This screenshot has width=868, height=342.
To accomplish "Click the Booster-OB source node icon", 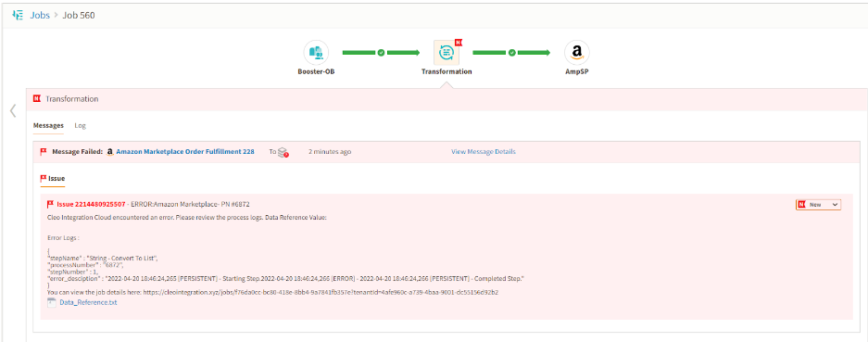I will 316,53.
